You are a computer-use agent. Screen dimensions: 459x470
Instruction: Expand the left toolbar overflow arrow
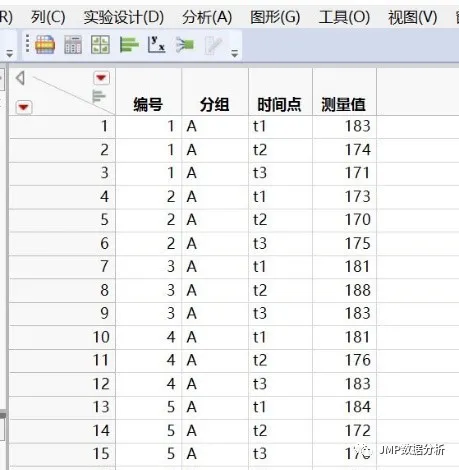[x=10, y=53]
